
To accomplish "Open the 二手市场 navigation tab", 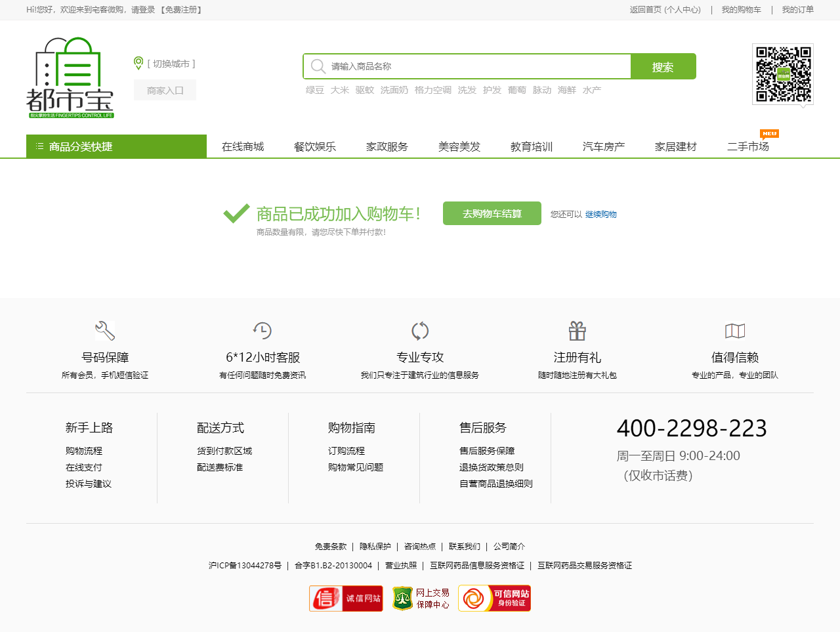I will point(748,146).
